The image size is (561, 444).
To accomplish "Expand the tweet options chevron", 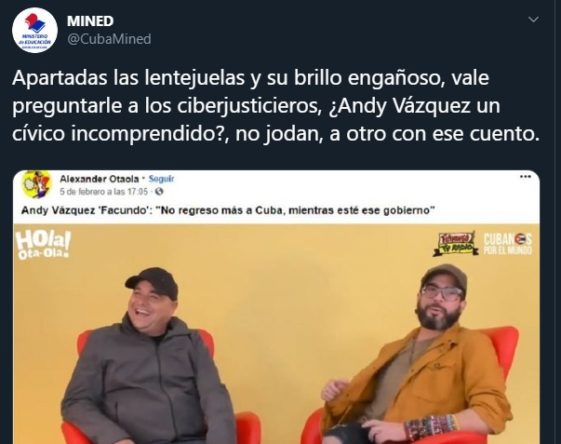I will (x=533, y=19).
